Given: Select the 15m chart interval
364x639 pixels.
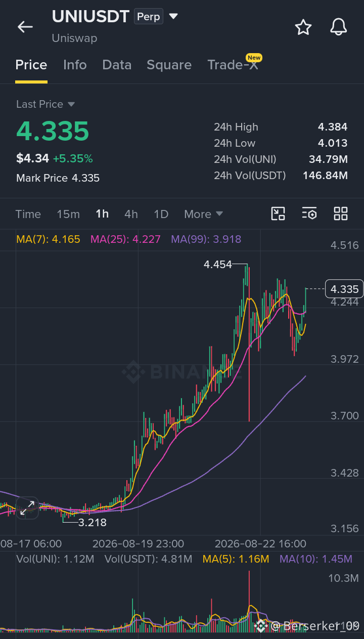Looking at the screenshot, I should (x=68, y=214).
